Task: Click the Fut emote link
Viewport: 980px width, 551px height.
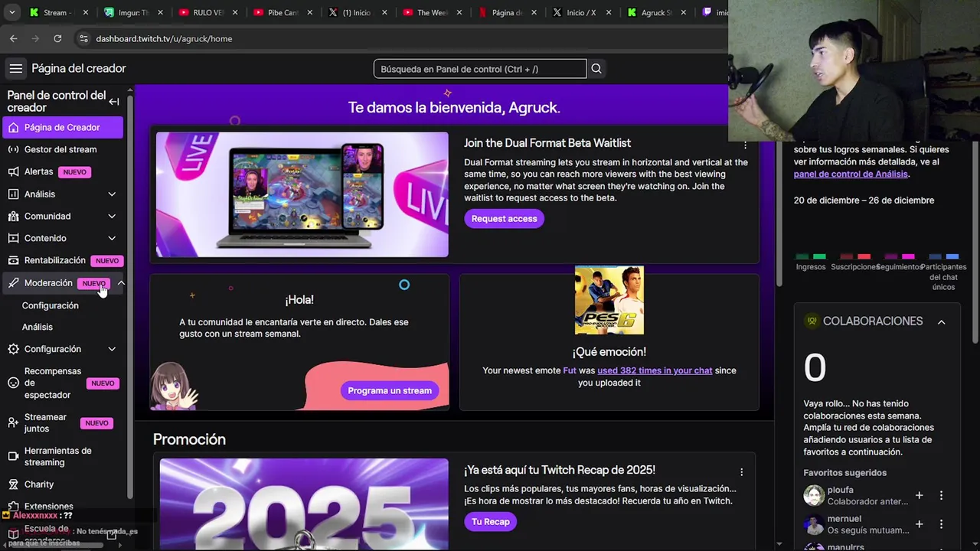Action: click(570, 370)
